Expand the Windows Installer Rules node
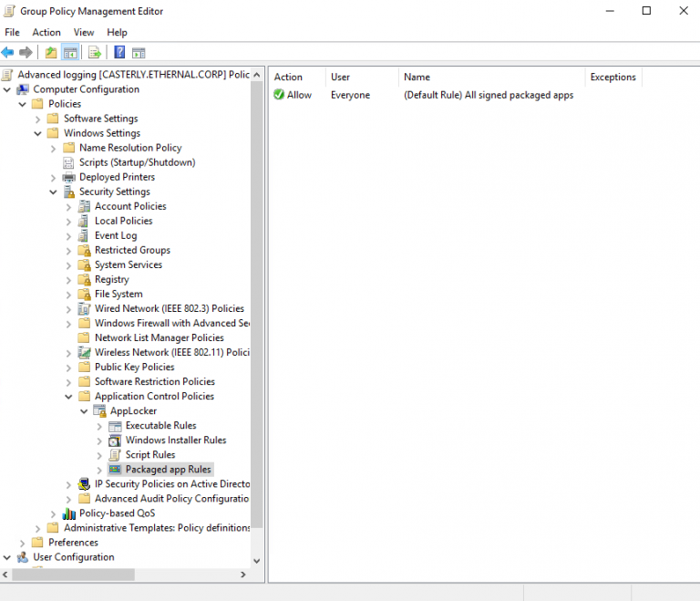This screenshot has height=601, width=700. coord(100,440)
